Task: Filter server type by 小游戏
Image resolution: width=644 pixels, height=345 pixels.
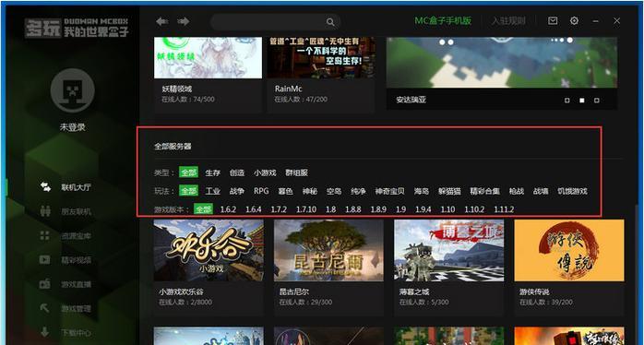Action: click(x=265, y=172)
